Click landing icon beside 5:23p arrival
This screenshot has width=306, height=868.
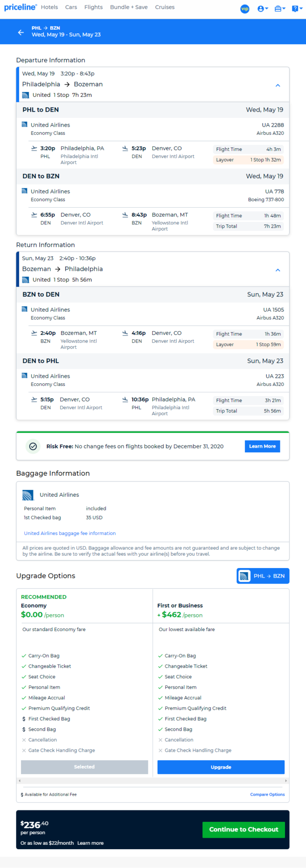(125, 148)
